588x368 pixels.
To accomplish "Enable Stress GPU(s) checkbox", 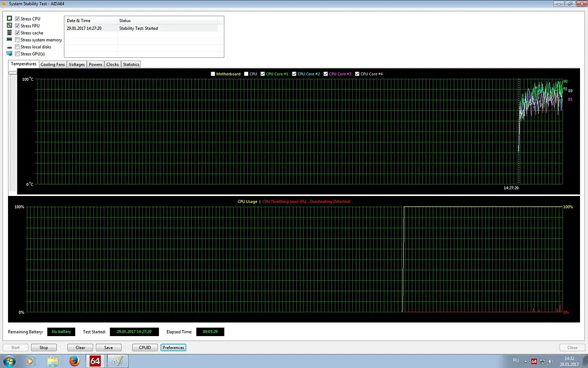I will 17,54.
